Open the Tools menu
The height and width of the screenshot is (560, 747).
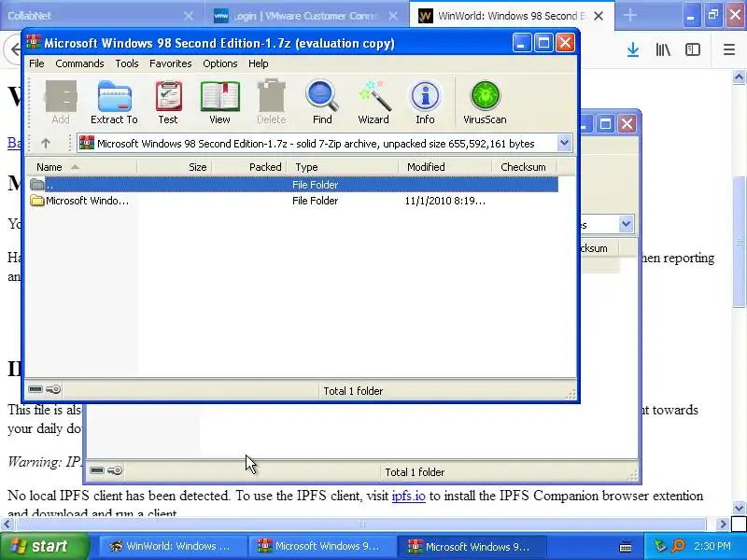127,63
